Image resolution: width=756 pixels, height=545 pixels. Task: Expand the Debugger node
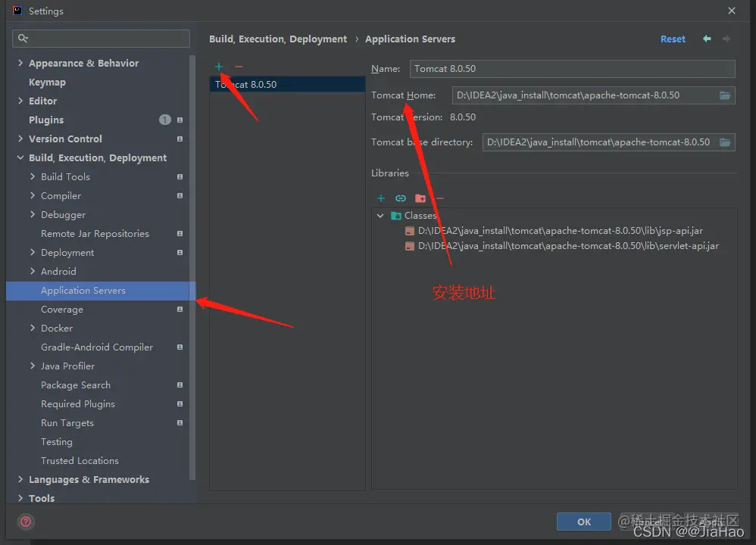coord(33,214)
